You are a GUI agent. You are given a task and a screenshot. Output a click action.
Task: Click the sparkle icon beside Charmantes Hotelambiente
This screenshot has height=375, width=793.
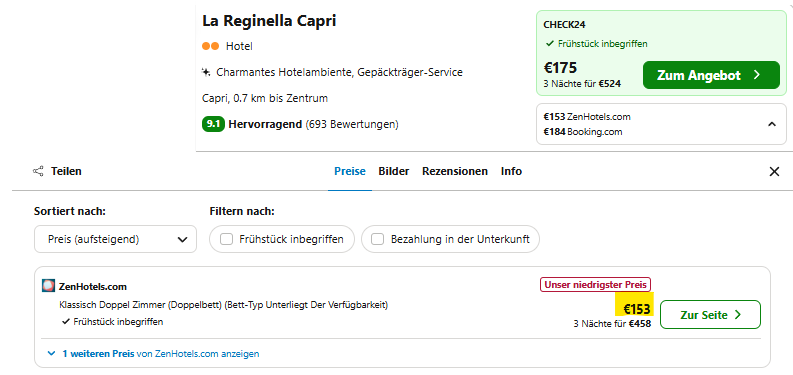tap(206, 72)
